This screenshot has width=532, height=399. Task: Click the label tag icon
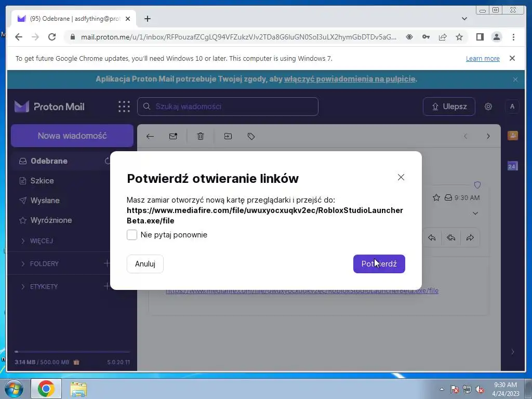(251, 136)
